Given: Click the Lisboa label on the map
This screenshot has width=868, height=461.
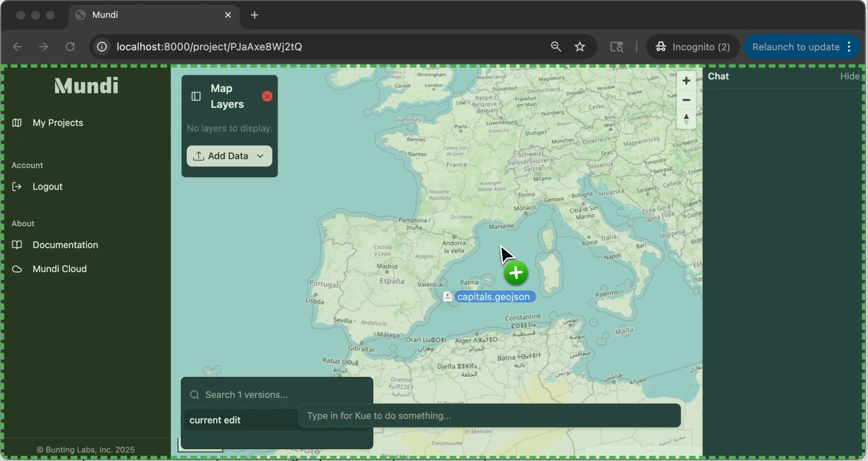Looking at the screenshot, I should (x=314, y=301).
